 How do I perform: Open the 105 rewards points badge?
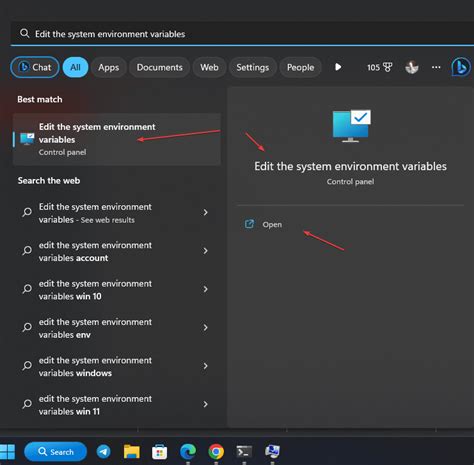[380, 67]
